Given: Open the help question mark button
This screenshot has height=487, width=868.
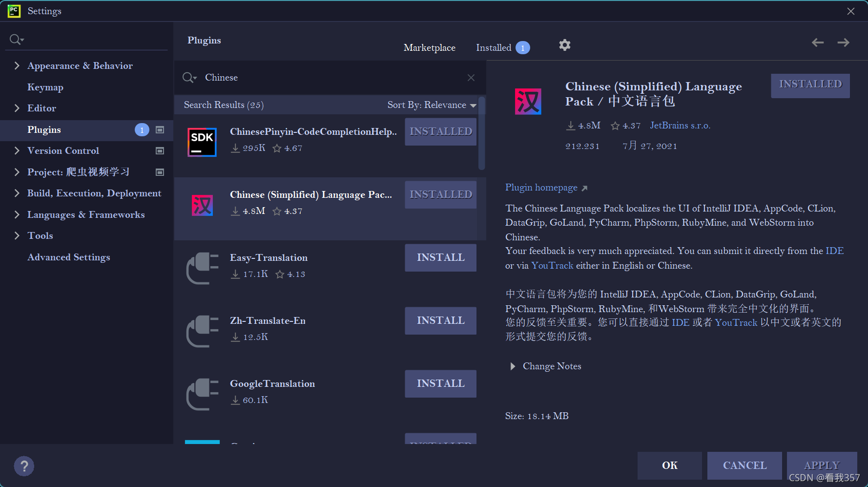Looking at the screenshot, I should click(24, 466).
